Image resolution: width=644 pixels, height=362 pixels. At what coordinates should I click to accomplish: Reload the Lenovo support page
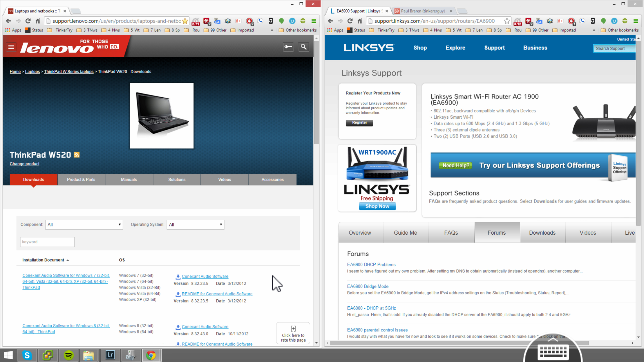(x=28, y=21)
